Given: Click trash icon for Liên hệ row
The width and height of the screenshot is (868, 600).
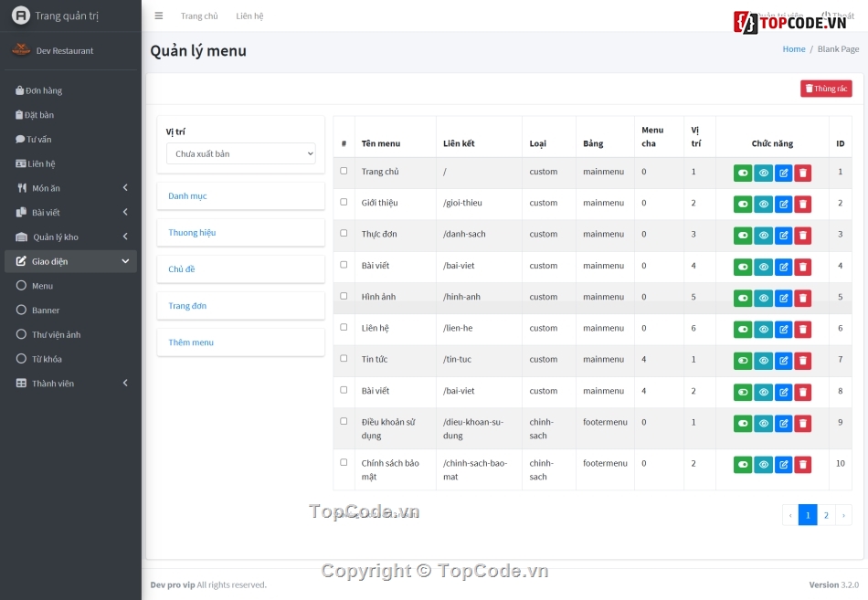Looking at the screenshot, I should click(x=802, y=330).
